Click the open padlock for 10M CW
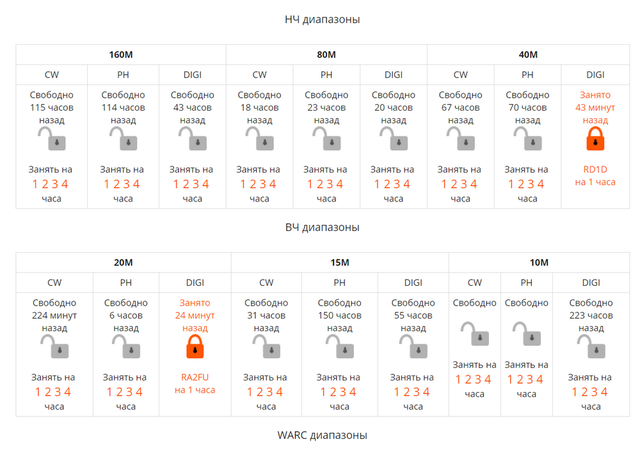The image size is (640, 449). (473, 333)
